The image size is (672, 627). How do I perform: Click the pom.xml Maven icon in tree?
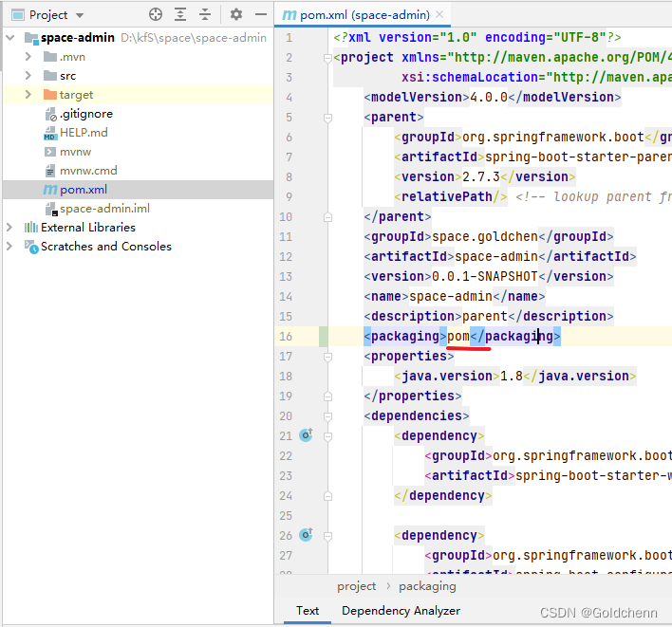click(x=50, y=190)
